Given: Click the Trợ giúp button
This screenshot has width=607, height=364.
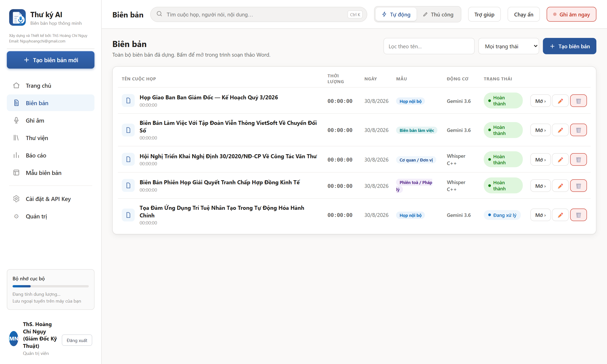Looking at the screenshot, I should click(484, 14).
